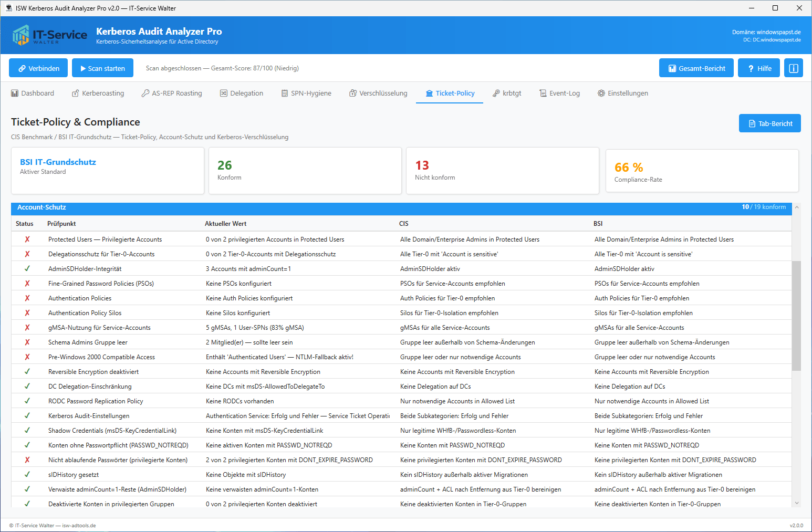Click the app icon in title bar
The width and height of the screenshot is (812, 532).
(x=9, y=8)
